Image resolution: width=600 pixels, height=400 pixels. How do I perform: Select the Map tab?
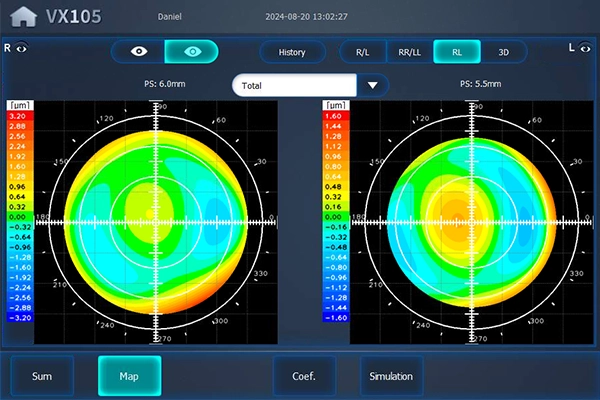click(x=129, y=376)
